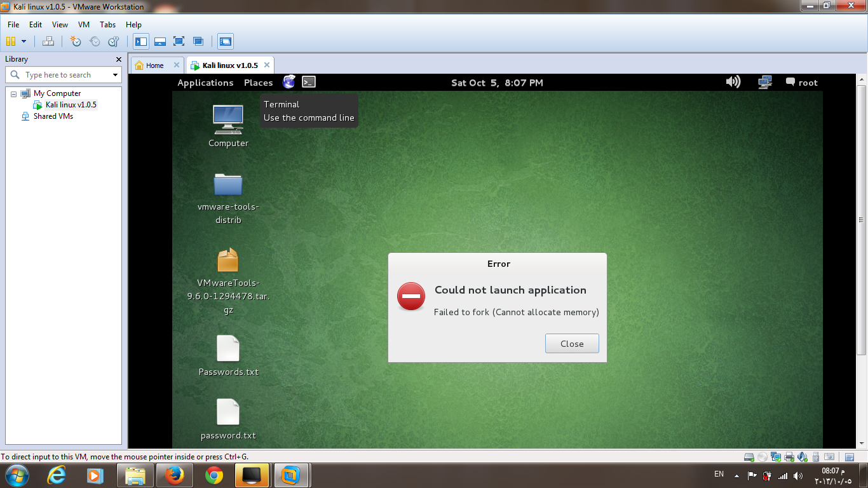
Task: Open the power options dropdown arrow
Action: (24, 41)
